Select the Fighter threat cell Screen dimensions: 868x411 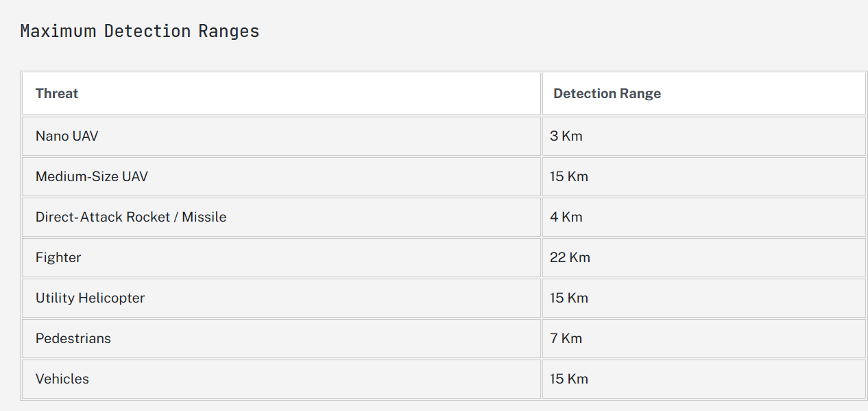coord(281,257)
